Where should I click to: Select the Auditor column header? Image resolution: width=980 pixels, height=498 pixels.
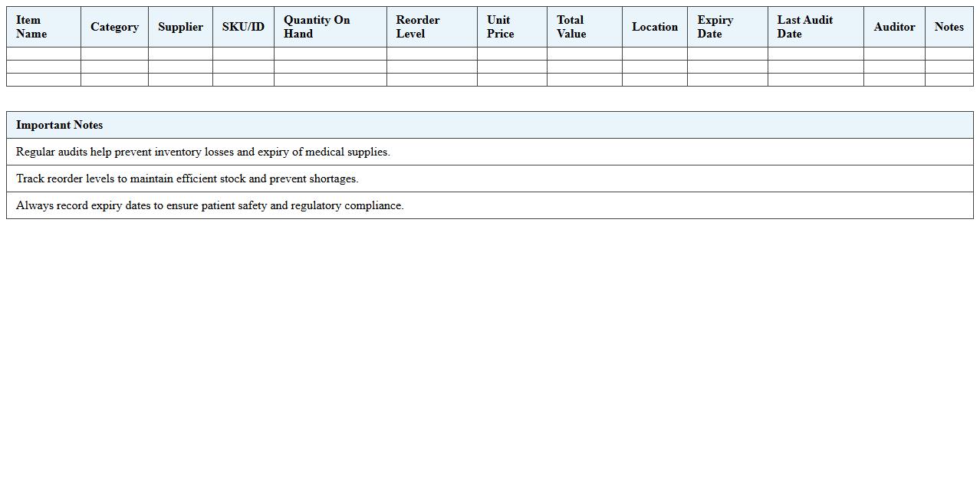click(x=894, y=27)
